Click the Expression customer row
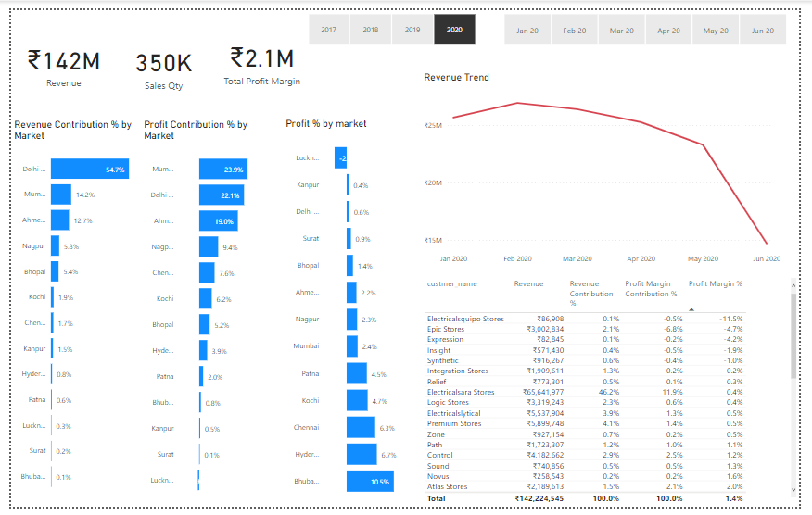Image resolution: width=812 pixels, height=515 pixels. (585, 340)
